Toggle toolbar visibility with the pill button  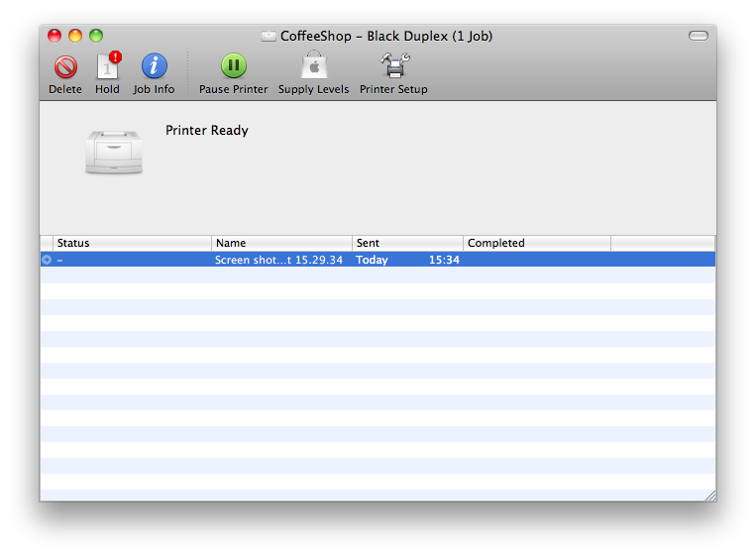tap(699, 37)
